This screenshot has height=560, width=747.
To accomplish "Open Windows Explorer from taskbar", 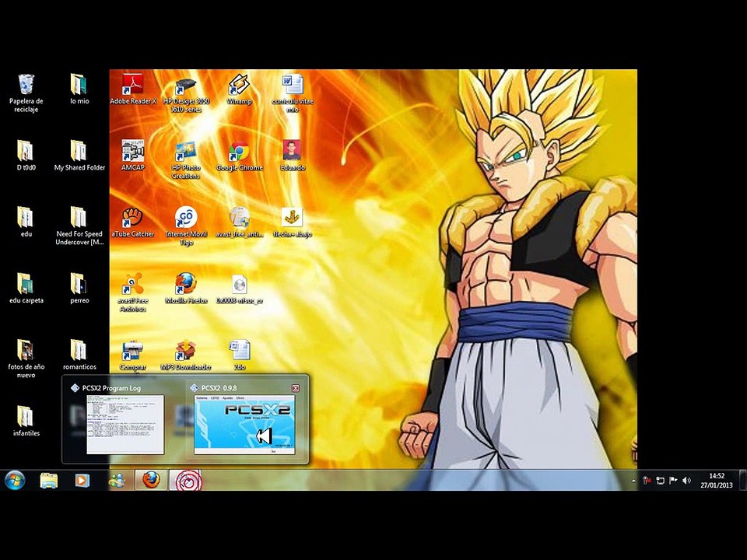I will point(48,480).
